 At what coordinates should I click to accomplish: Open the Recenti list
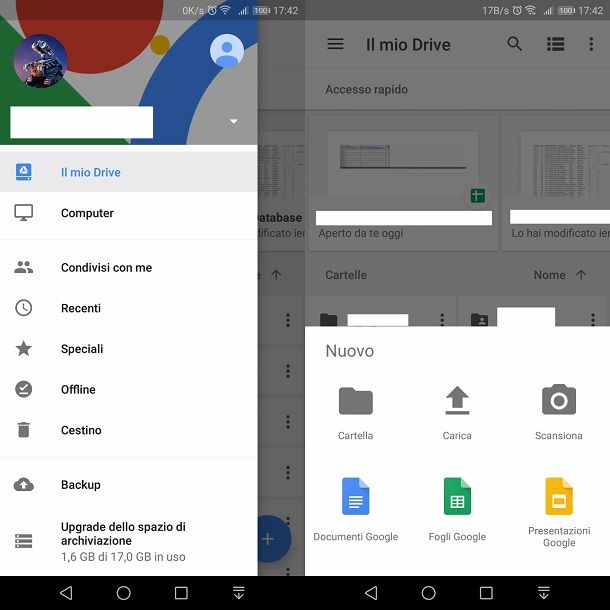128,308
